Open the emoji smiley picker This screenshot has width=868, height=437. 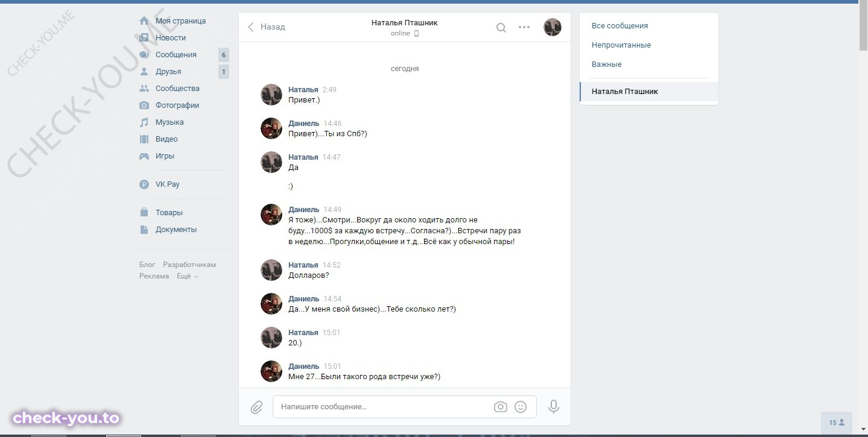pyautogui.click(x=521, y=407)
